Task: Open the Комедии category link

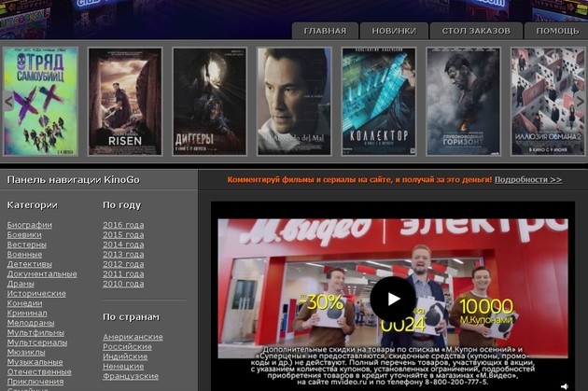Action: 24,303
